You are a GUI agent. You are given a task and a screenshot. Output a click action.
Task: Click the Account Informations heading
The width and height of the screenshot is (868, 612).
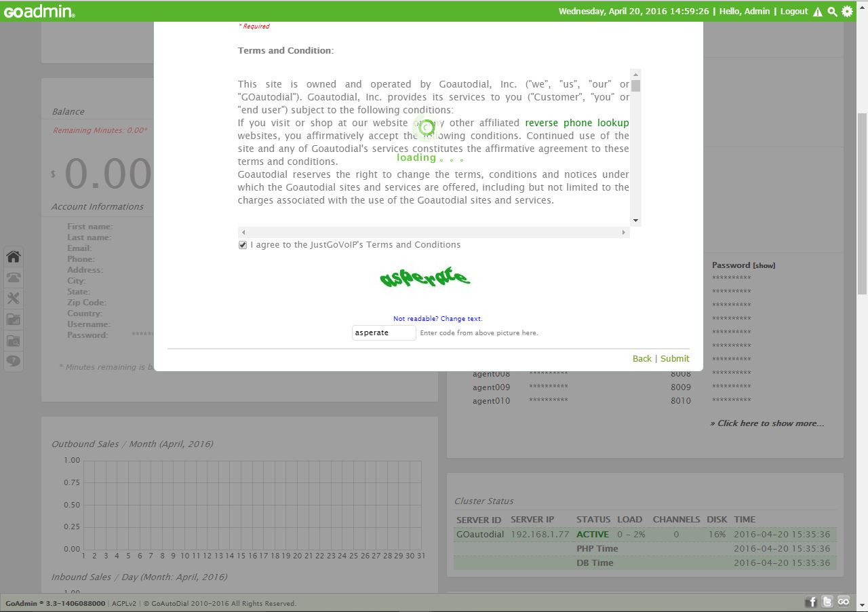(98, 207)
